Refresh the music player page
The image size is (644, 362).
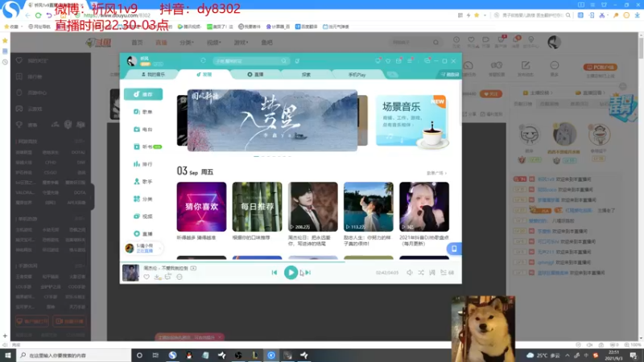click(203, 61)
